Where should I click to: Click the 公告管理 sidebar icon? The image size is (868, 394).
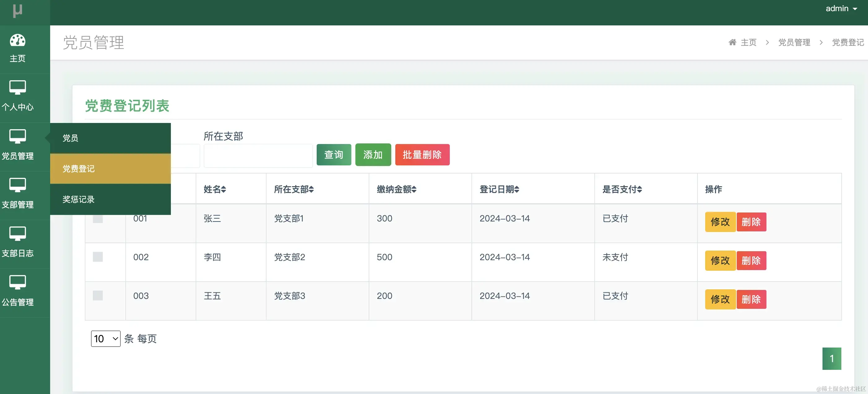pos(18,282)
